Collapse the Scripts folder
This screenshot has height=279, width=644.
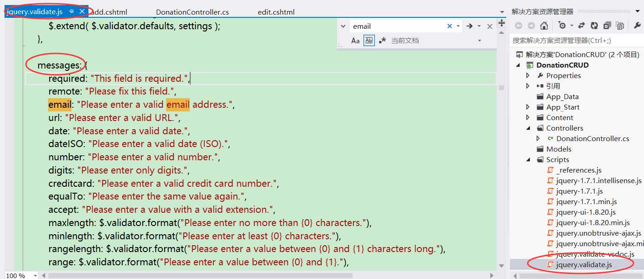[x=528, y=159]
